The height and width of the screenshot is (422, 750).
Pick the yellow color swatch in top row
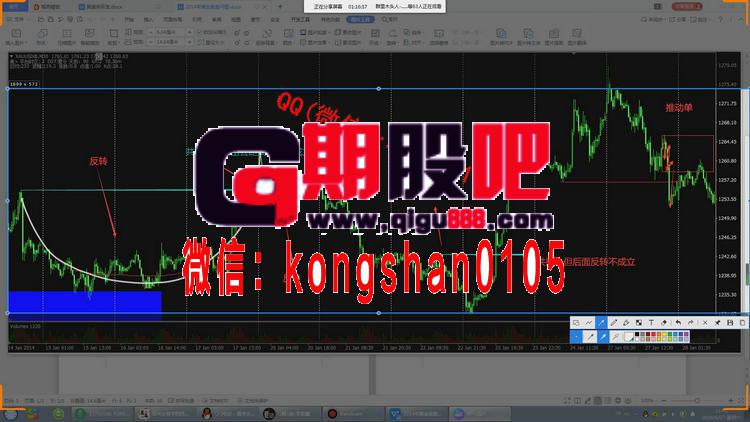664,334
